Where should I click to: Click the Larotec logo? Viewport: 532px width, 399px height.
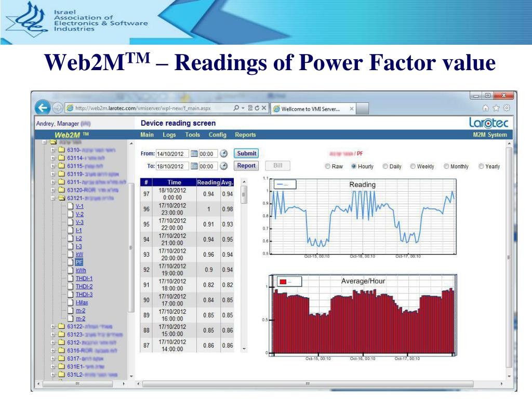488,123
